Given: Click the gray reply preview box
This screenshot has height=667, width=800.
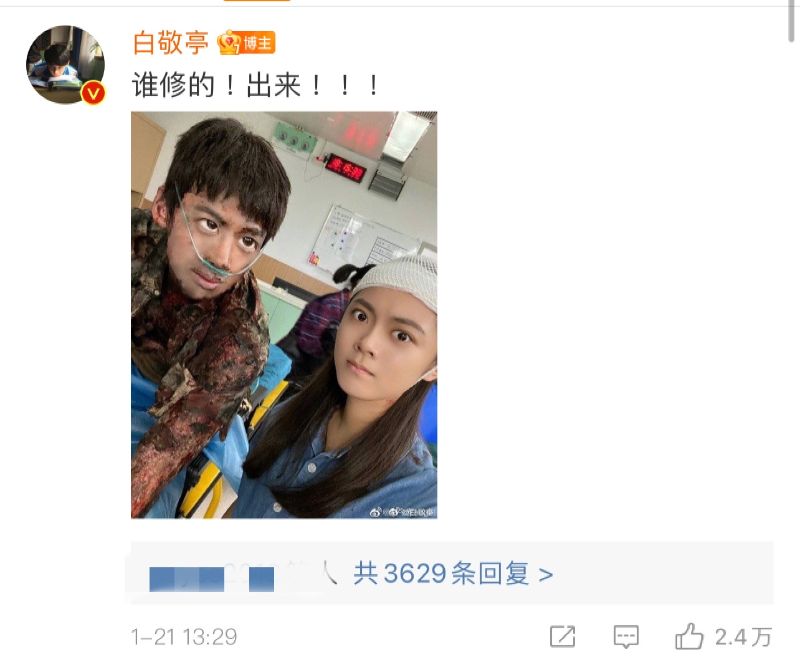Looking at the screenshot, I should 452,573.
